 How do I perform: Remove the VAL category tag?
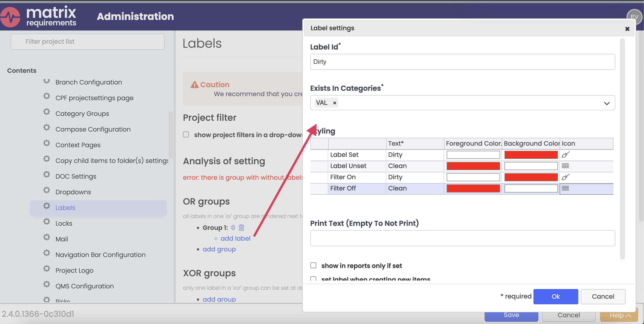pos(335,103)
